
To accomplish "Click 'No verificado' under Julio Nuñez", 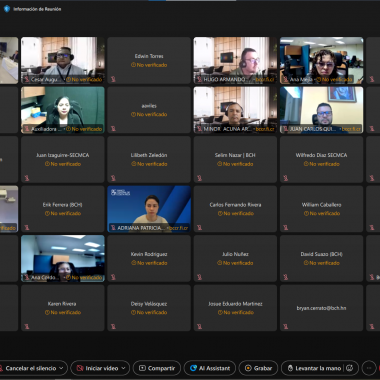I will click(x=235, y=263).
